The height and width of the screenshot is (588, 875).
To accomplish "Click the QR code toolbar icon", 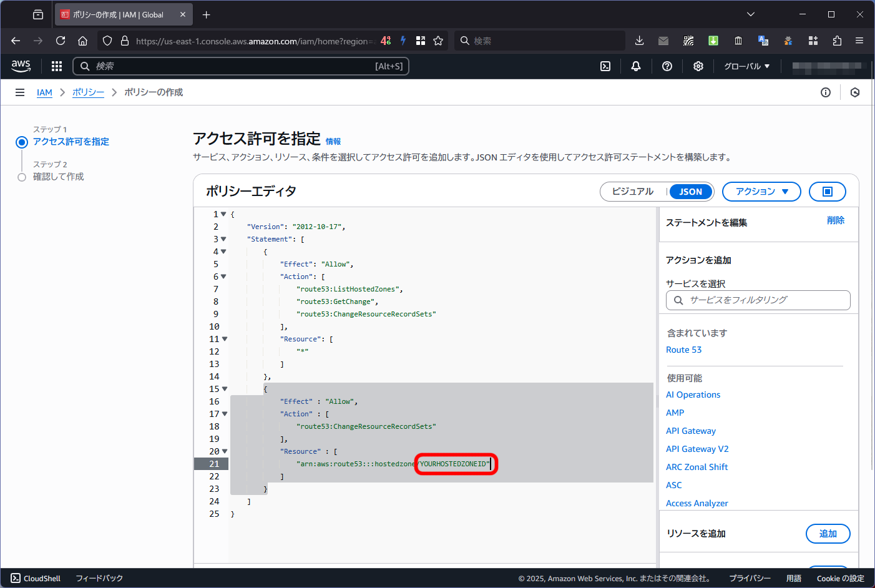I will pyautogui.click(x=688, y=41).
